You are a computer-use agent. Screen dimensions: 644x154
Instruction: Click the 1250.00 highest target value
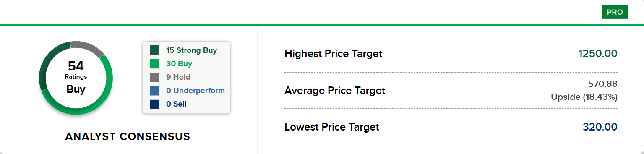click(598, 54)
